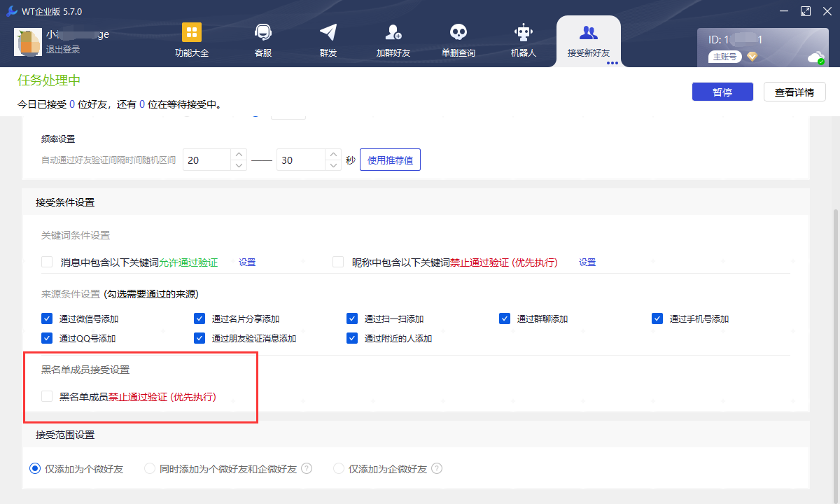Open the 客服 headset icon
This screenshot has width=840, height=504.
click(x=263, y=33)
